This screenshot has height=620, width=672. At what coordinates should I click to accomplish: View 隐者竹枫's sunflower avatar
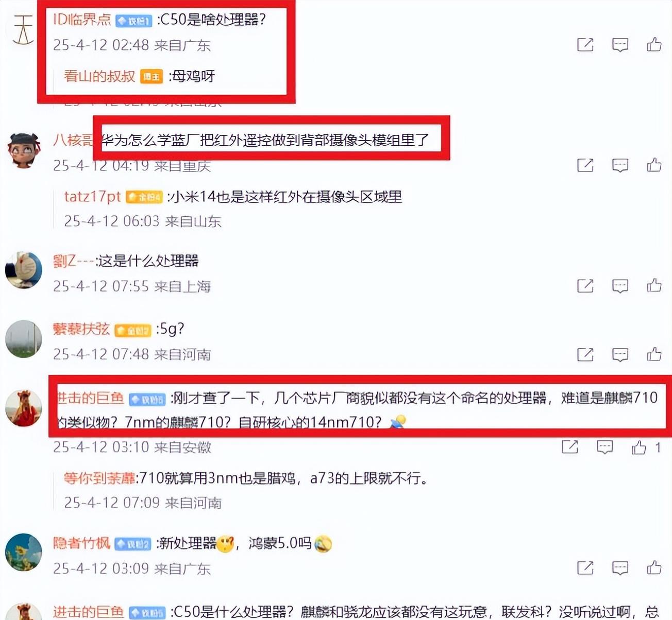[x=24, y=552]
